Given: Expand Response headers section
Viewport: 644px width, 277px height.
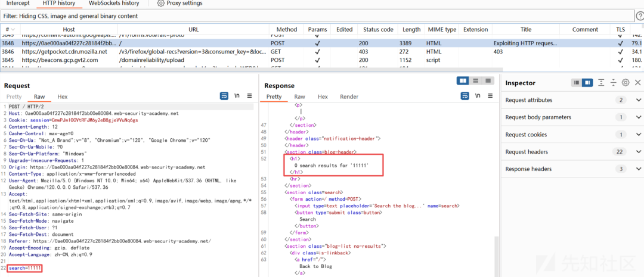Looking at the screenshot, I should click(x=638, y=169).
